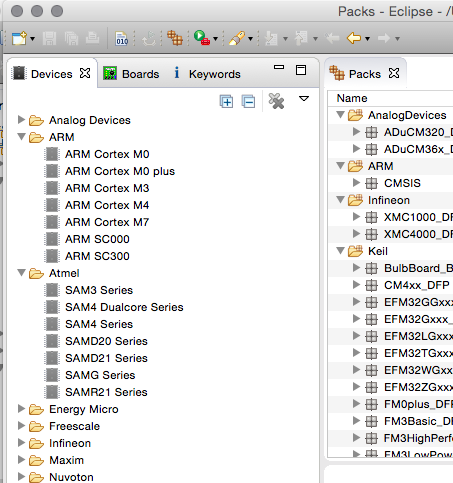Collapse the Infineon folder in Packs
This screenshot has width=453, height=483.
coord(340,200)
